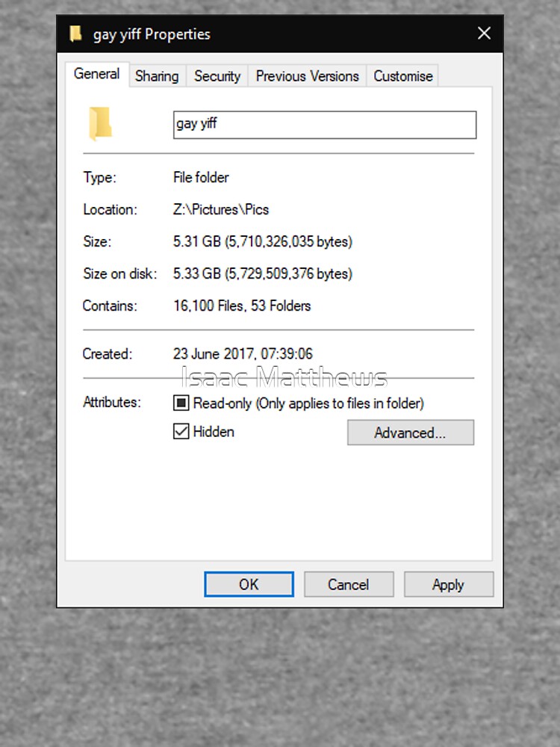Open the Security tab

coord(217,76)
